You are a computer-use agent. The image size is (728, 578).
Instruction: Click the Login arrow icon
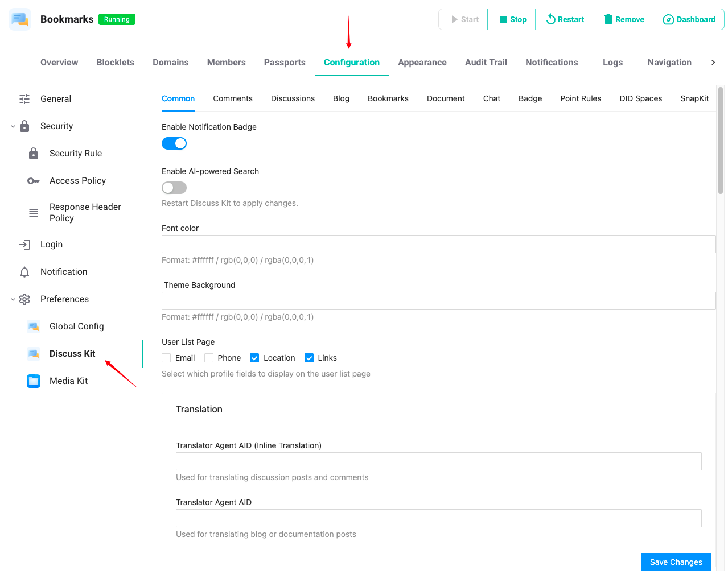[x=24, y=245]
